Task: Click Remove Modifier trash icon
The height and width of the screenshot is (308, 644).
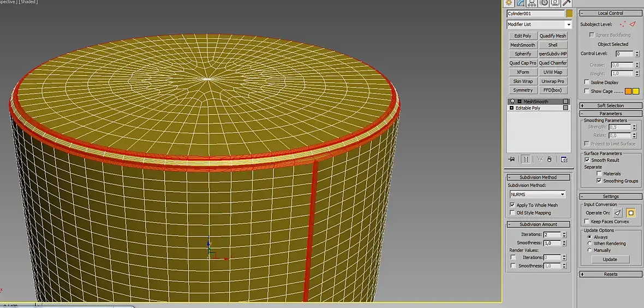Action: (550, 159)
